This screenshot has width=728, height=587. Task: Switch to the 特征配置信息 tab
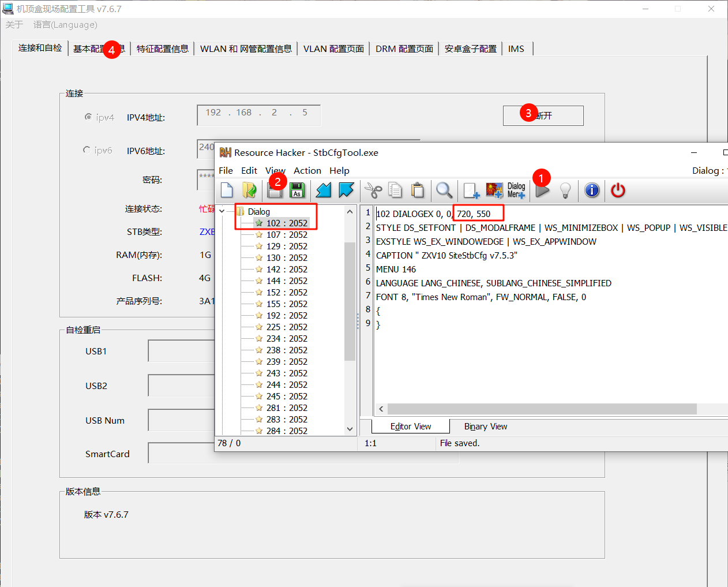click(163, 48)
